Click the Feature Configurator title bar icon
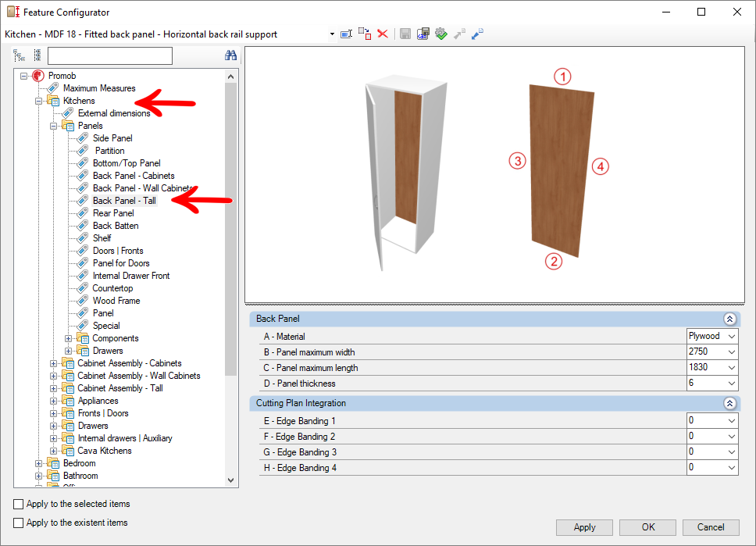Viewport: 756px width, 546px height. [13, 12]
